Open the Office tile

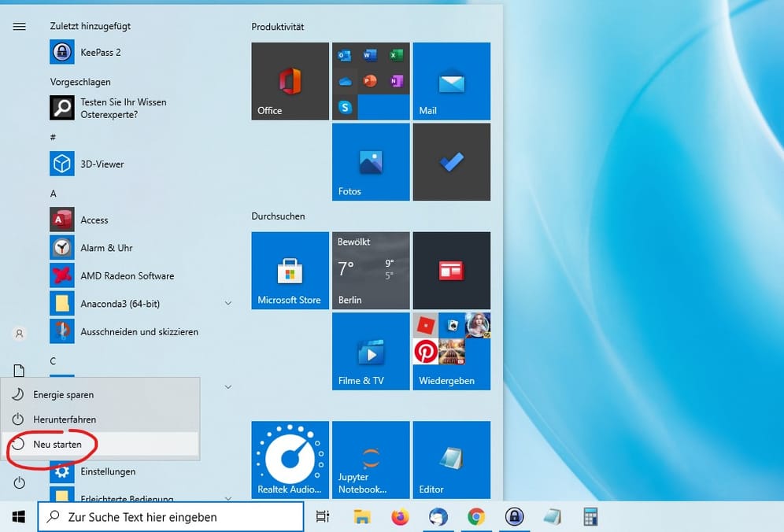[290, 81]
